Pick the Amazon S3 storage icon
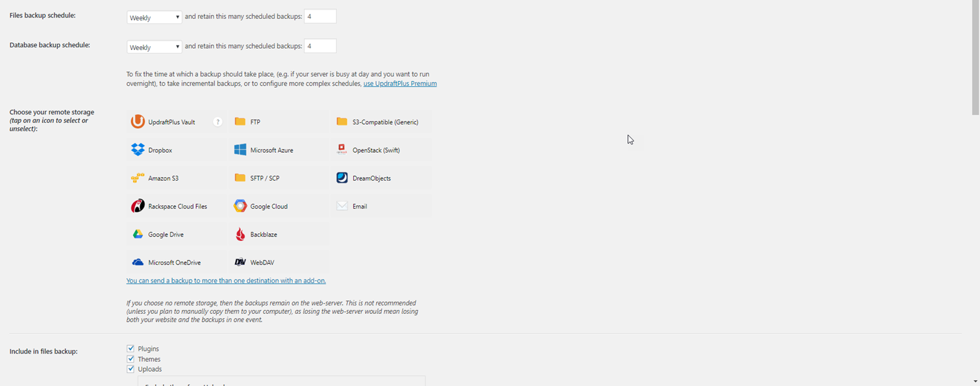The height and width of the screenshot is (386, 980). tap(138, 178)
